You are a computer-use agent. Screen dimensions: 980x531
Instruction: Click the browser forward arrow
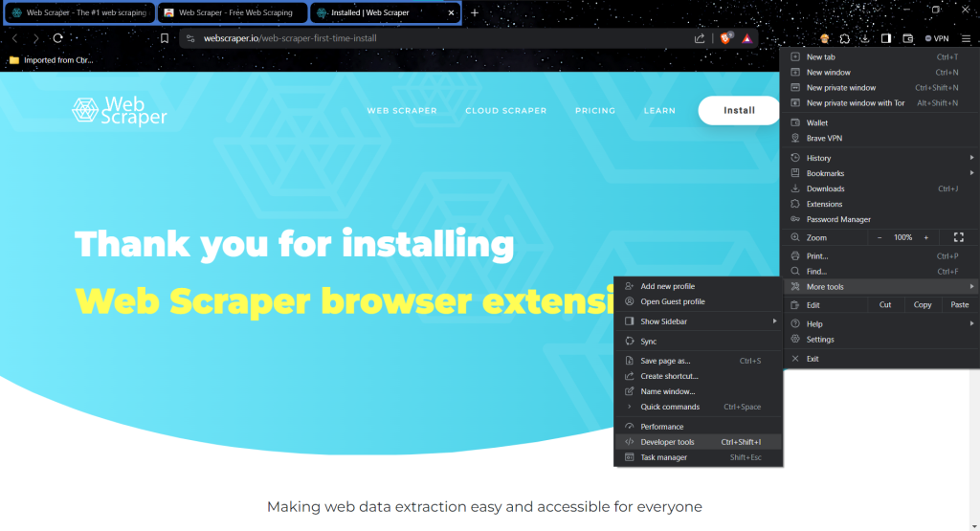click(x=36, y=38)
